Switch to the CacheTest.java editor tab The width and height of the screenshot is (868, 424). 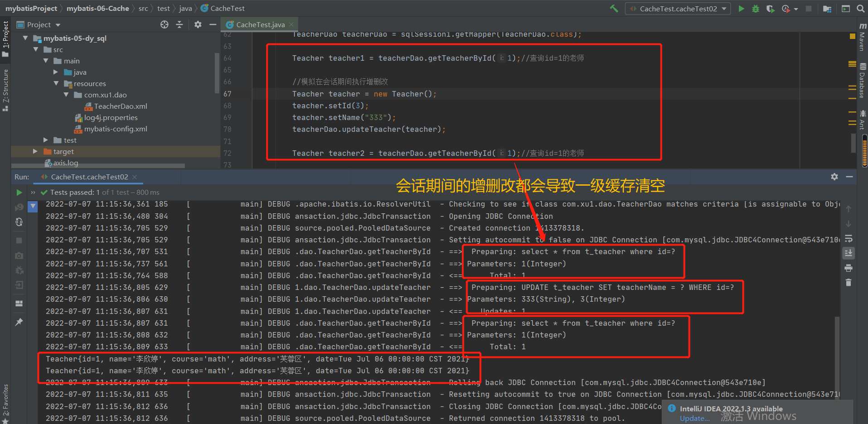click(260, 24)
